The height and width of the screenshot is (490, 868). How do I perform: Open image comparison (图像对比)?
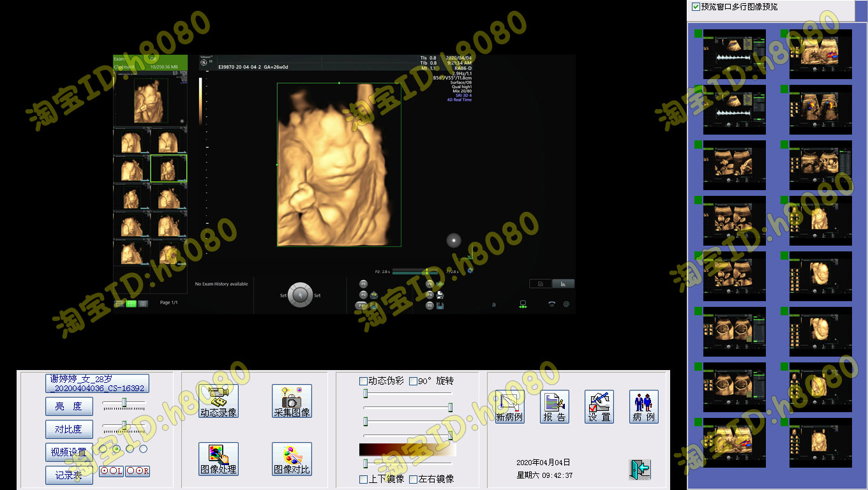pyautogui.click(x=292, y=459)
